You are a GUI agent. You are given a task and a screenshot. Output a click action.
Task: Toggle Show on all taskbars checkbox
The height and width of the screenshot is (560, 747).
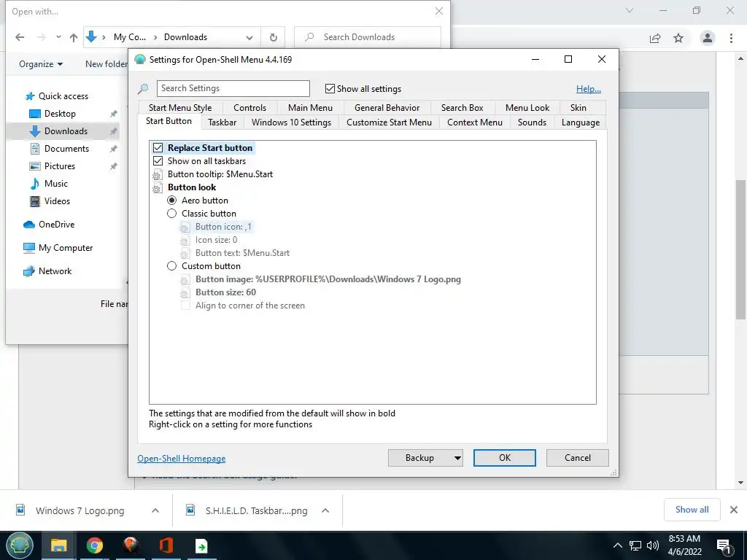(x=158, y=161)
